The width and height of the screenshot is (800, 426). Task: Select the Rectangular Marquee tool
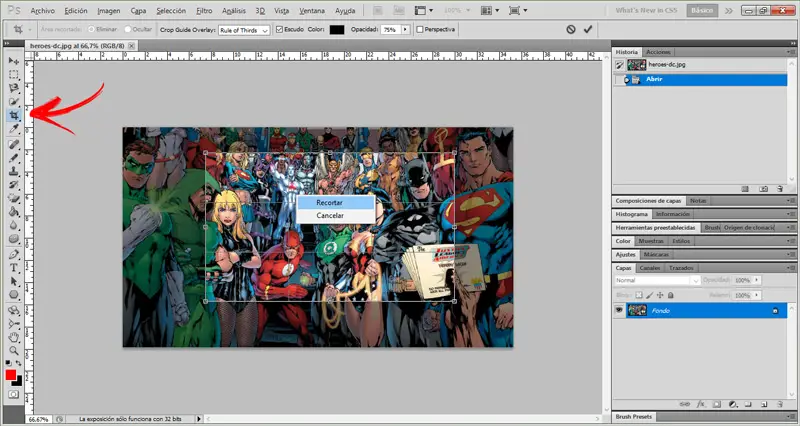click(x=14, y=74)
